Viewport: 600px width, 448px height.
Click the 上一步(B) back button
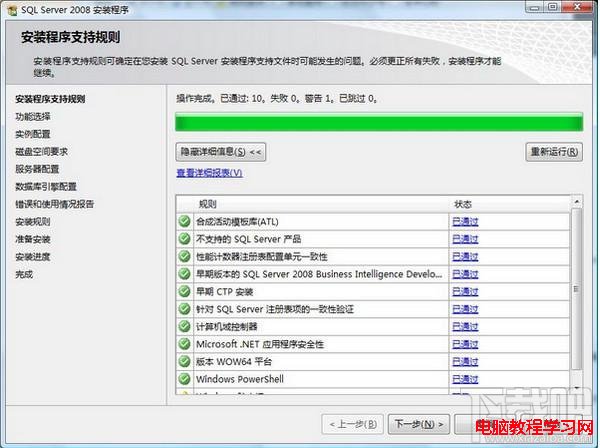click(x=353, y=424)
